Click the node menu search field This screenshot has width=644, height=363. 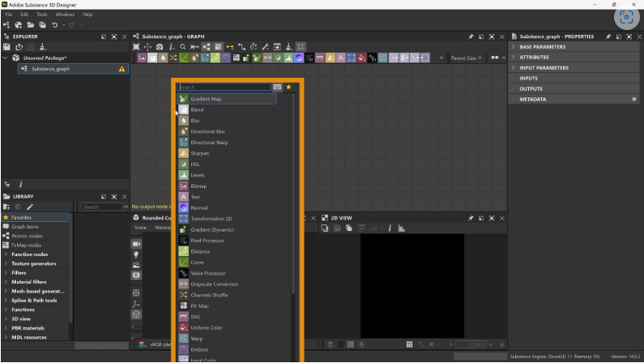224,87
